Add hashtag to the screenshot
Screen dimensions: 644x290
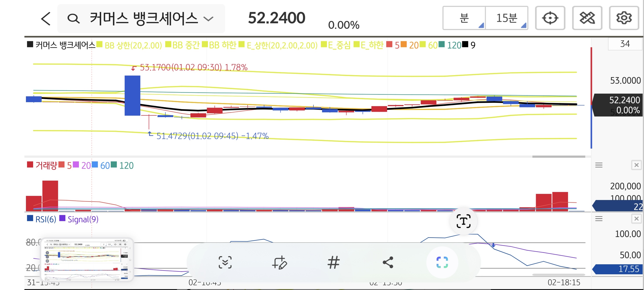tap(333, 262)
